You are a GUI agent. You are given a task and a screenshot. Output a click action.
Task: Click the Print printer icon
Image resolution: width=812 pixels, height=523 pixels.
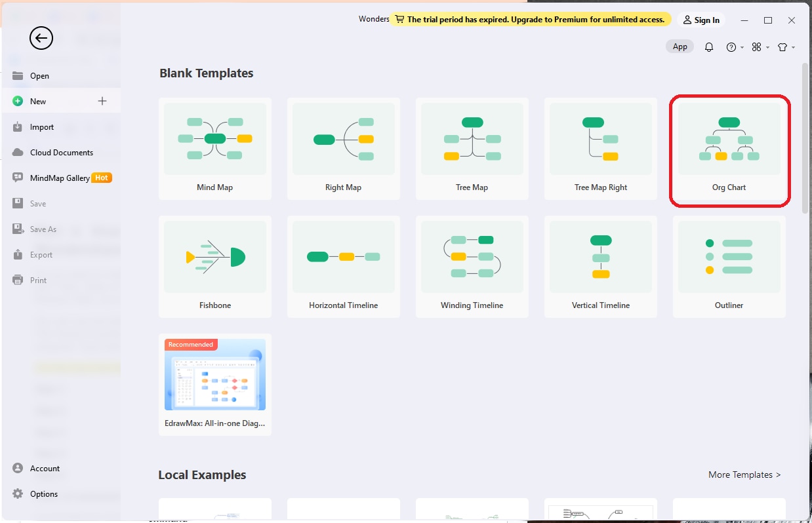pyautogui.click(x=18, y=280)
